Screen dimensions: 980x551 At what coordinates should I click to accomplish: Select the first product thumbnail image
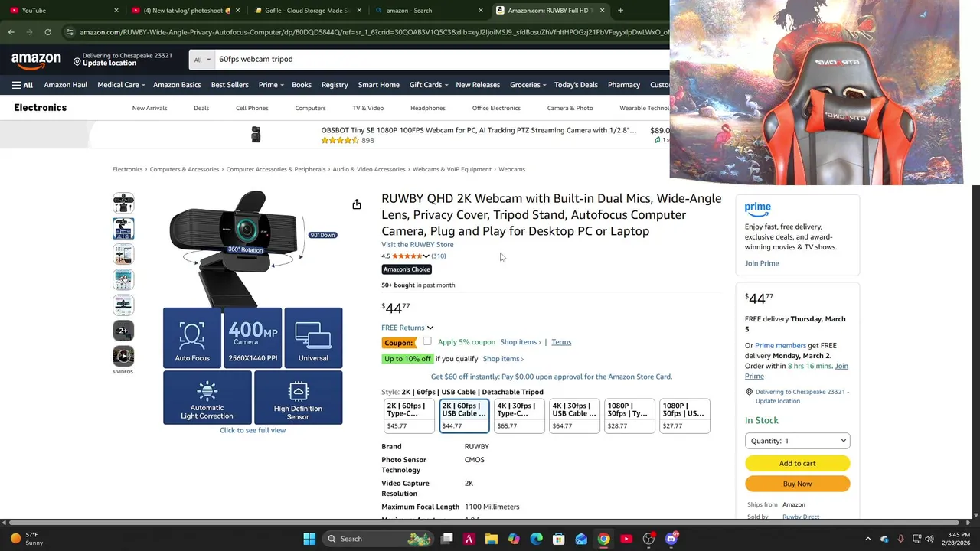click(123, 203)
